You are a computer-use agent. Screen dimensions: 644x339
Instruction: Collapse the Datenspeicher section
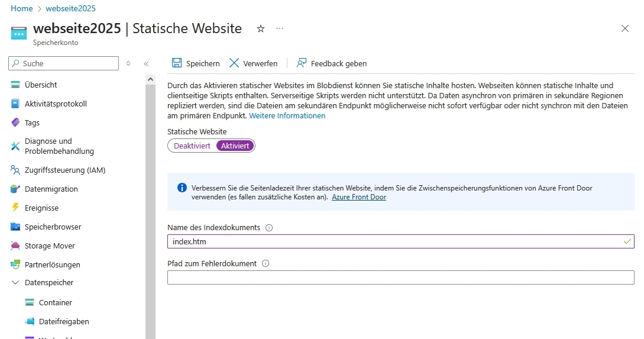[x=15, y=283]
